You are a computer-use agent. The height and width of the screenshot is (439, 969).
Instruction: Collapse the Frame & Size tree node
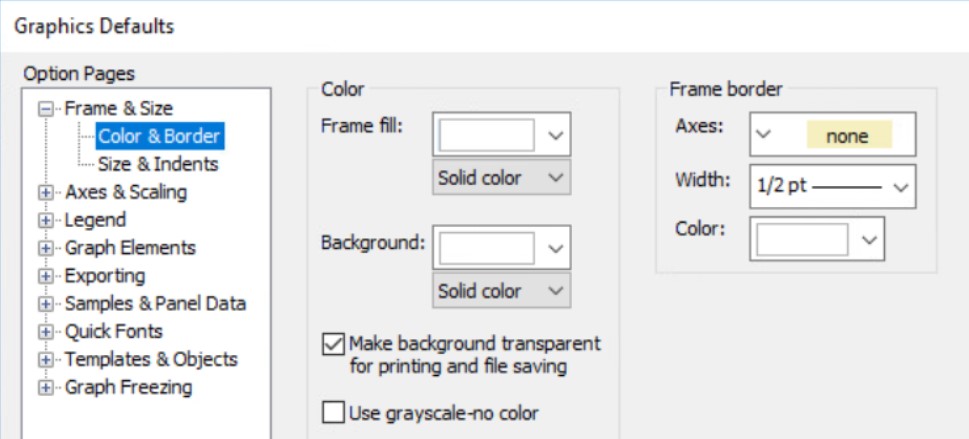tap(45, 109)
